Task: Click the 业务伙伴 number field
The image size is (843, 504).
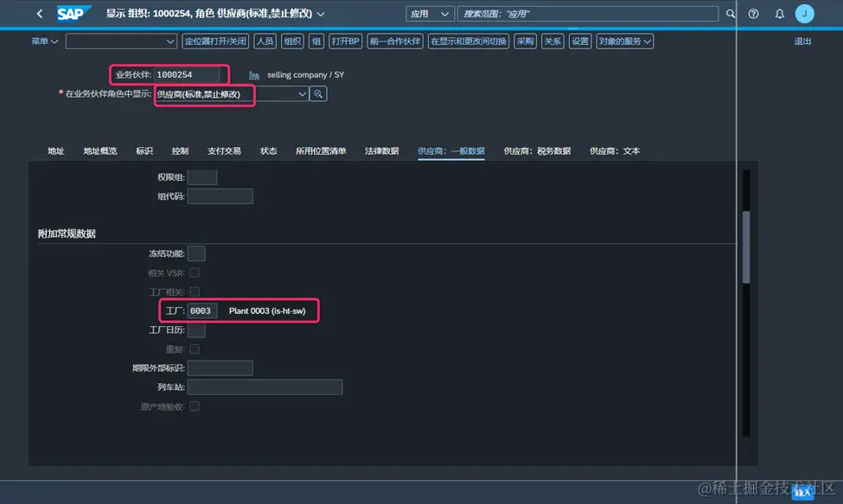Action: pyautogui.click(x=187, y=74)
